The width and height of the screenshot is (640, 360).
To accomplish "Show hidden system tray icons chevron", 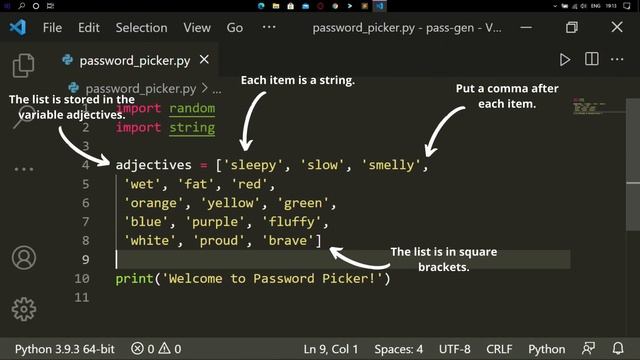I will click(x=555, y=6).
